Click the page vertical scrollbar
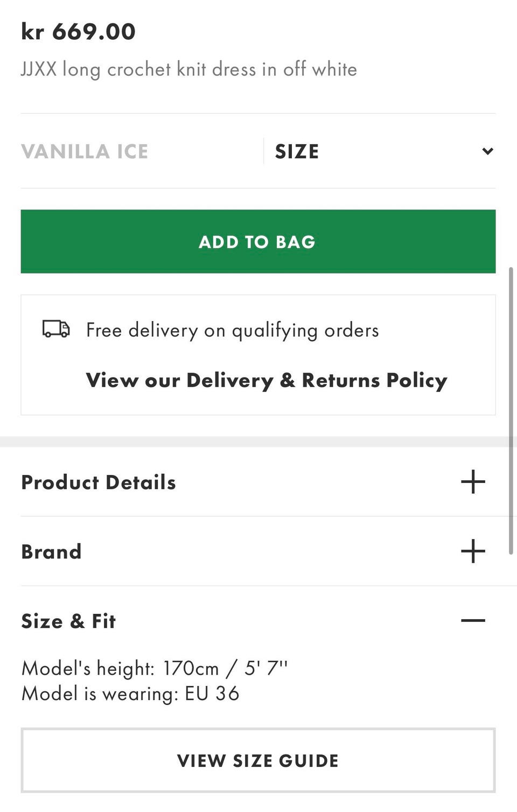The width and height of the screenshot is (517, 812). tap(511, 410)
